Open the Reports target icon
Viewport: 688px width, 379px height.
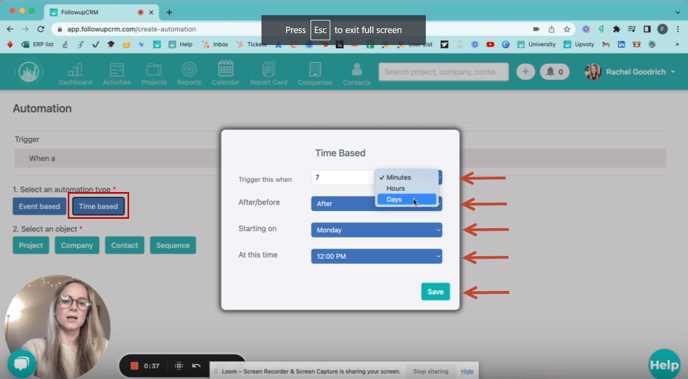(x=189, y=69)
